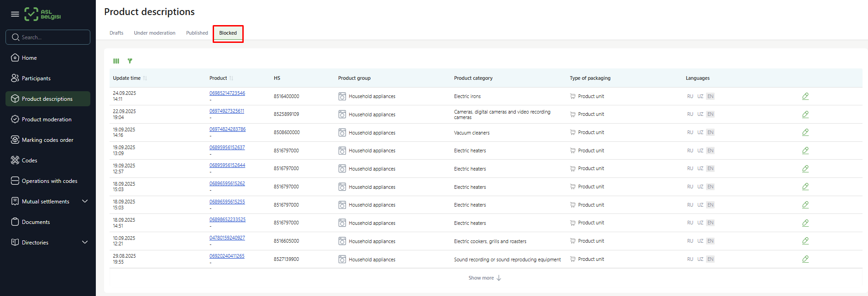Open Marking codes order in sidebar
Screen dimensions: 868x296
[47, 140]
